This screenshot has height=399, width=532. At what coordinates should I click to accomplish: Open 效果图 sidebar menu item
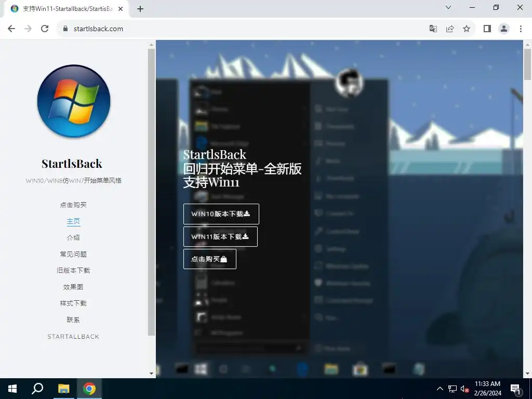[x=73, y=287]
